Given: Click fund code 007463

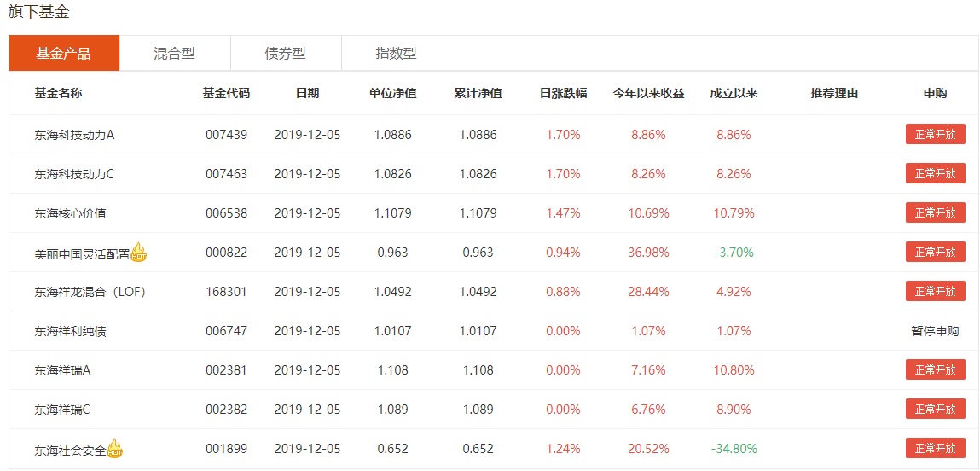Looking at the screenshot, I should click(x=226, y=174).
